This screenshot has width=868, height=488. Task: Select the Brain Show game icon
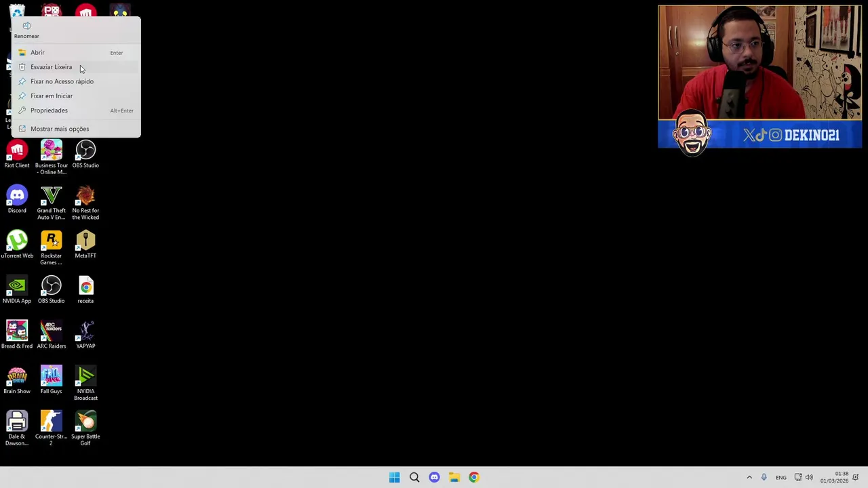click(x=17, y=380)
